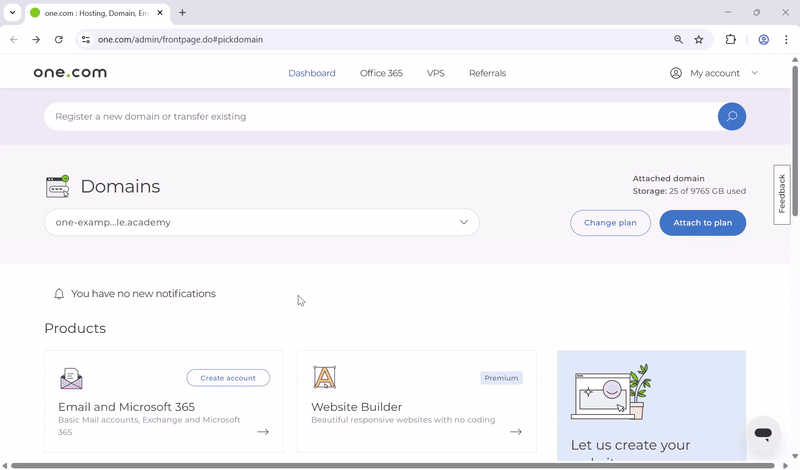Open the Referrals menu item
This screenshot has width=800, height=470.
click(x=487, y=73)
